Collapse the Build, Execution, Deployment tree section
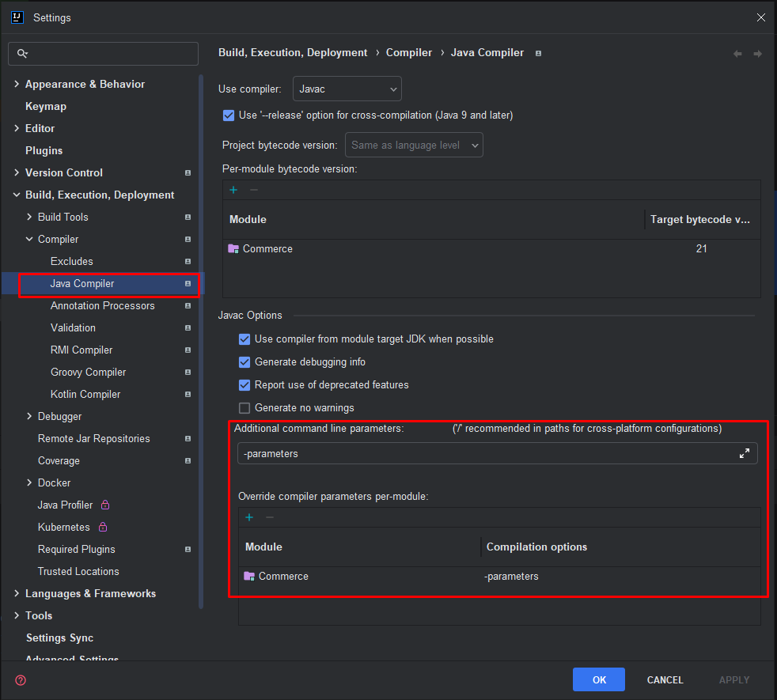The width and height of the screenshot is (777, 700). click(x=16, y=195)
